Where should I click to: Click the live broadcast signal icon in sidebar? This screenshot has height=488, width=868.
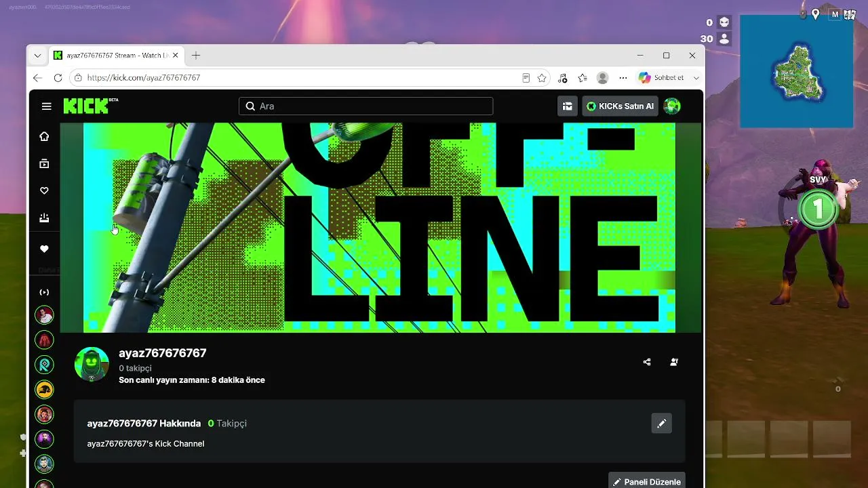(x=44, y=292)
